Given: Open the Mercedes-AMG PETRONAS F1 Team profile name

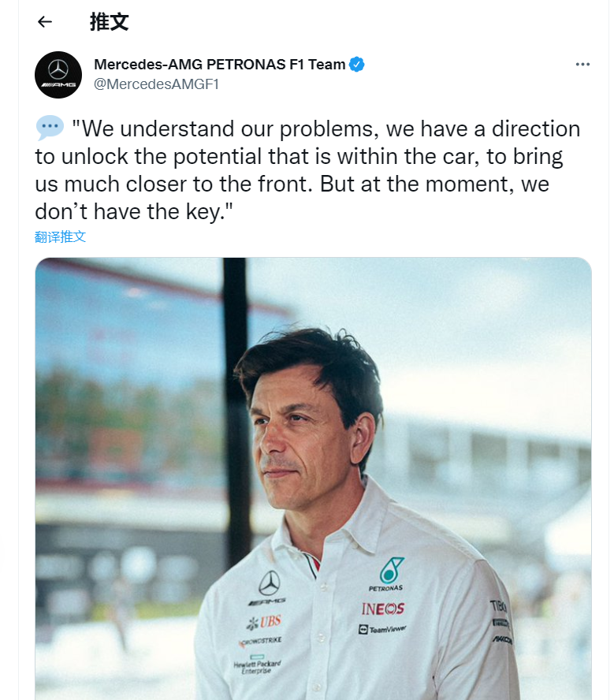Looking at the screenshot, I should pos(219,65).
